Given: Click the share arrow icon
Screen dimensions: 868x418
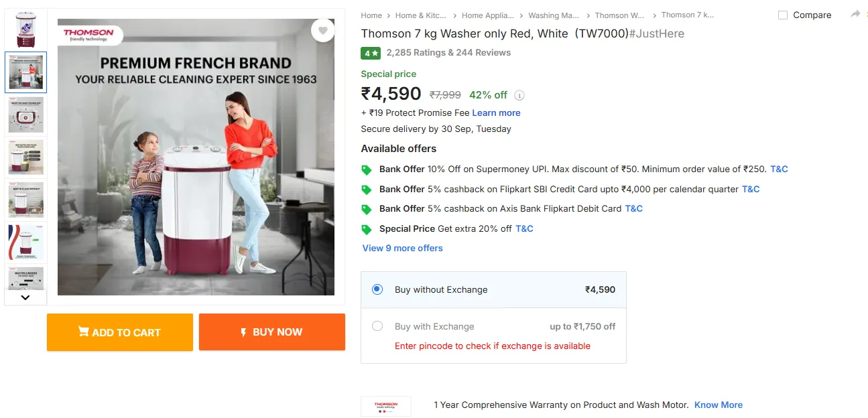Looking at the screenshot, I should pyautogui.click(x=855, y=14).
